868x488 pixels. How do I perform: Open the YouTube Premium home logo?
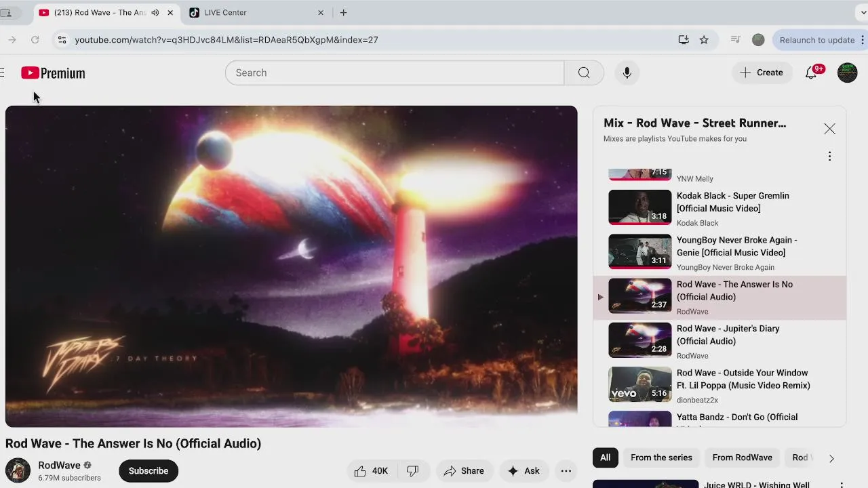(53, 73)
